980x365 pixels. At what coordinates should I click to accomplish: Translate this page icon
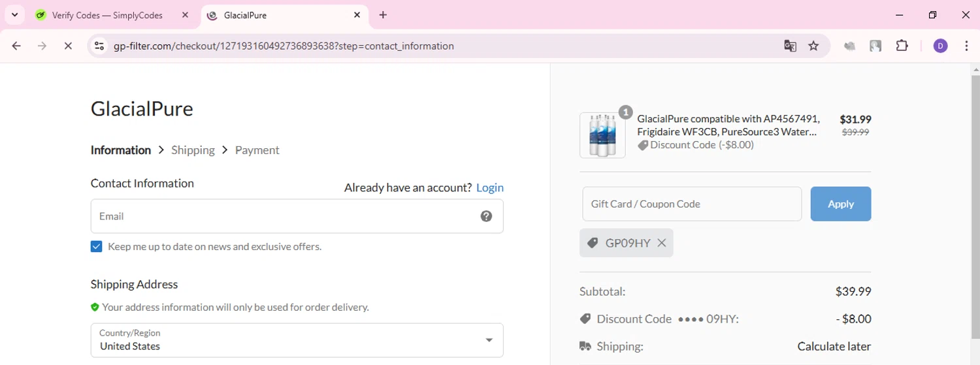click(791, 46)
